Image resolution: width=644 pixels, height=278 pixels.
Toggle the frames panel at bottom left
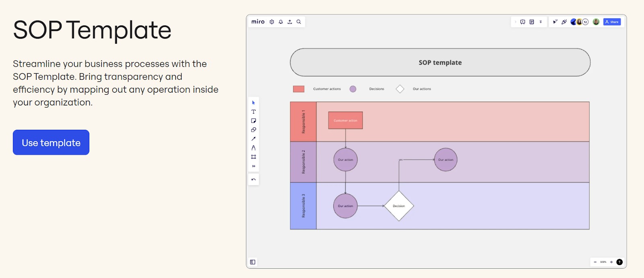coord(253,262)
